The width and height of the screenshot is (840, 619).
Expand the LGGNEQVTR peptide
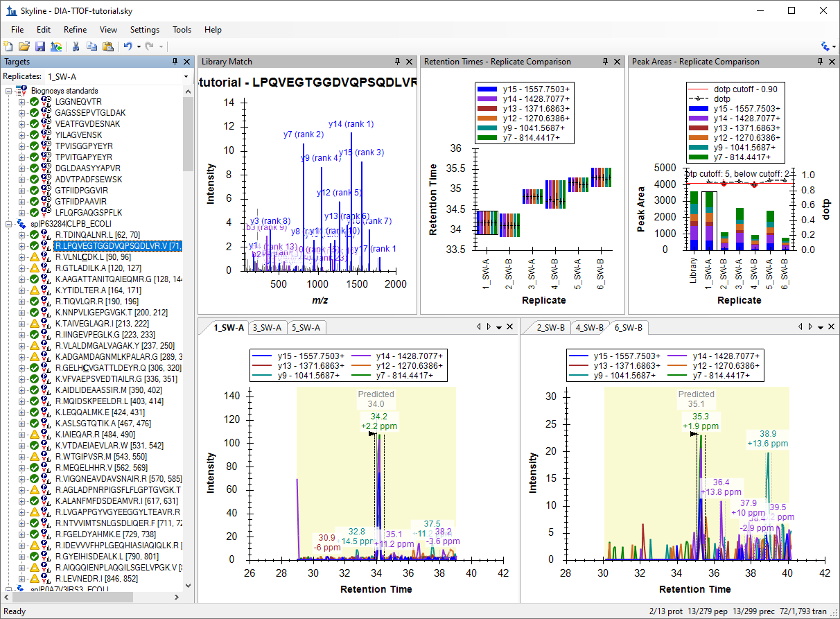tap(21, 102)
